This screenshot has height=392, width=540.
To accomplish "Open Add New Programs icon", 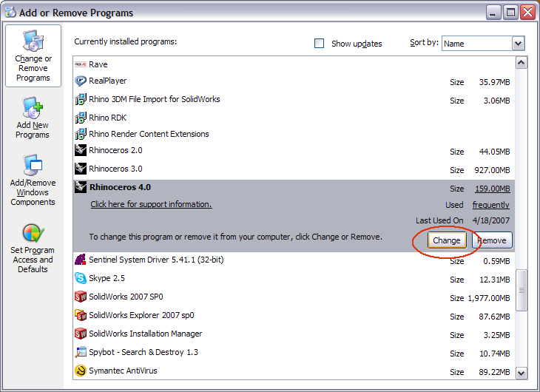I will tap(33, 107).
